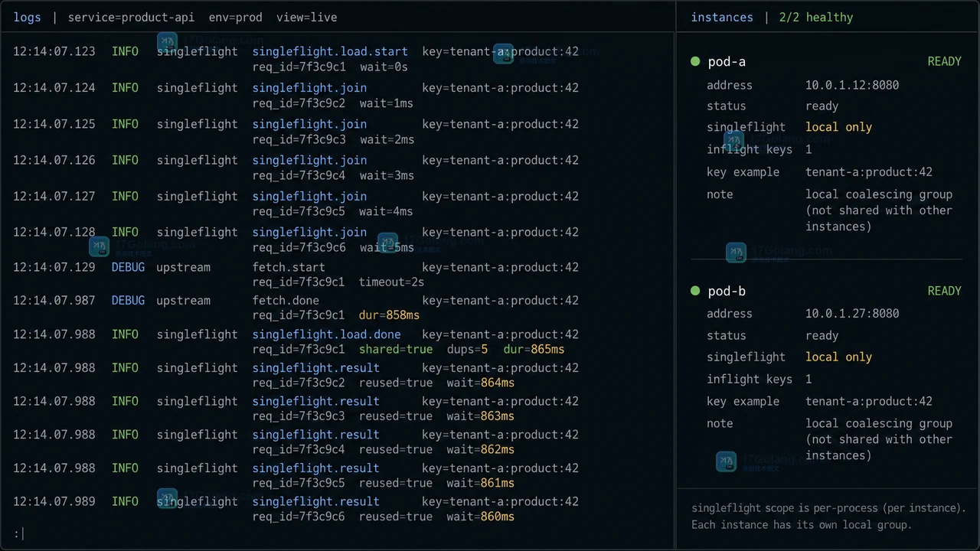Select the singleflight.load.start log event
Viewport: 980px width, 551px height.
pyautogui.click(x=330, y=51)
